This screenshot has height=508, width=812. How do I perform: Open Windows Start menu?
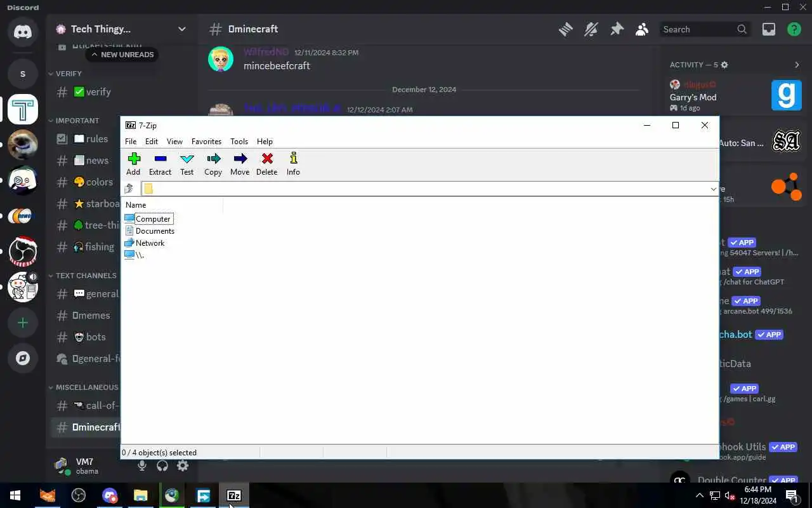[x=15, y=495]
